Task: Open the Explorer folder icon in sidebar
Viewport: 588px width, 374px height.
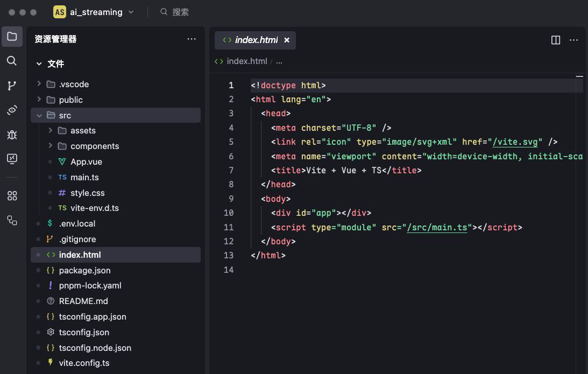Action: click(12, 37)
